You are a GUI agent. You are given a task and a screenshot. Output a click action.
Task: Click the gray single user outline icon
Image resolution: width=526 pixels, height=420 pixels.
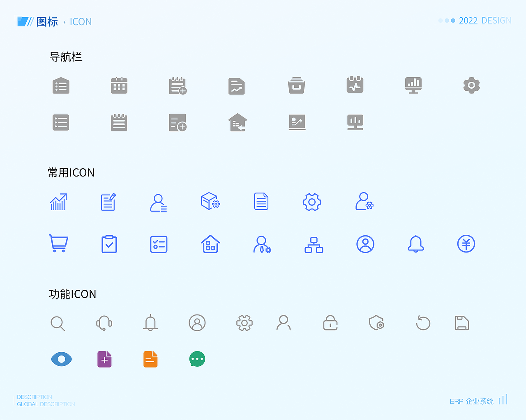[x=284, y=323]
